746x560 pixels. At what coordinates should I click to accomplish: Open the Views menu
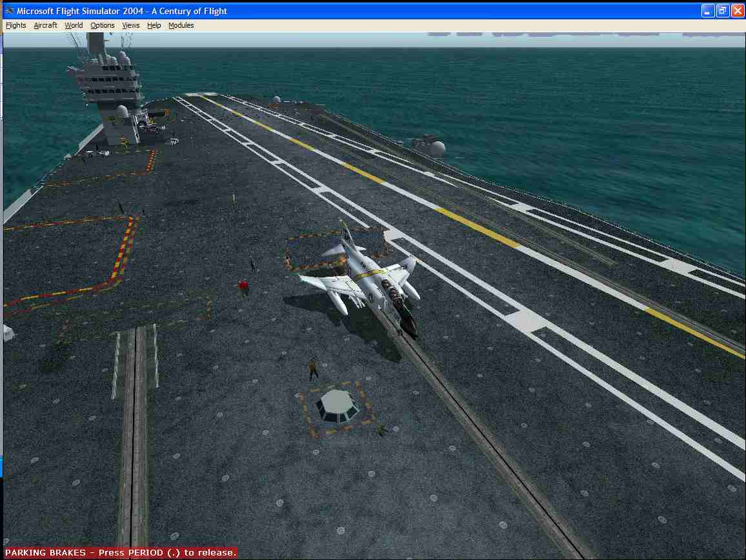[x=131, y=25]
